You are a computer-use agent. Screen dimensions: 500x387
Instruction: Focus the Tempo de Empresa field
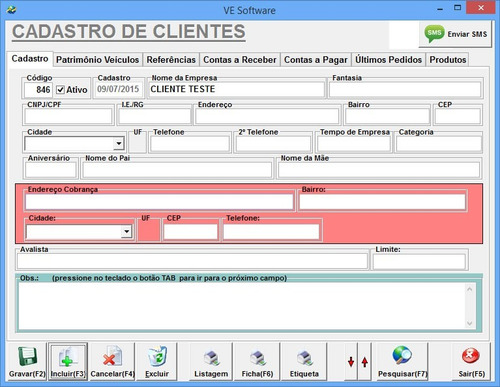(x=354, y=144)
